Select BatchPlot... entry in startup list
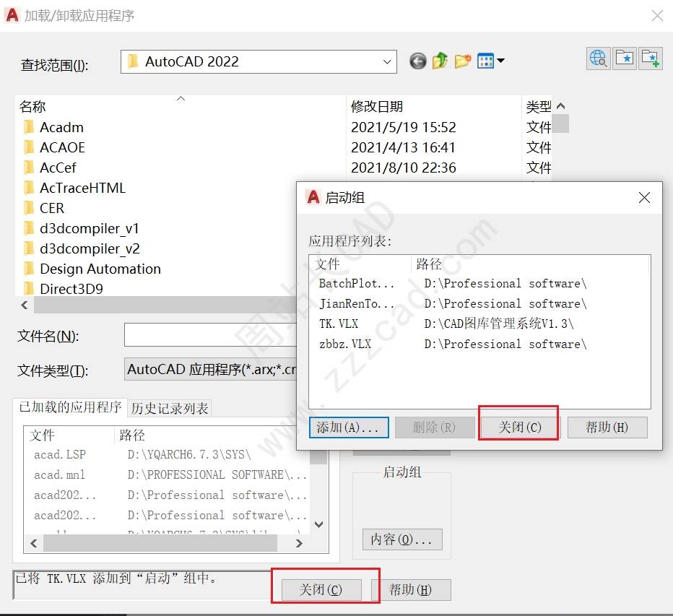The height and width of the screenshot is (616, 673). (x=356, y=284)
